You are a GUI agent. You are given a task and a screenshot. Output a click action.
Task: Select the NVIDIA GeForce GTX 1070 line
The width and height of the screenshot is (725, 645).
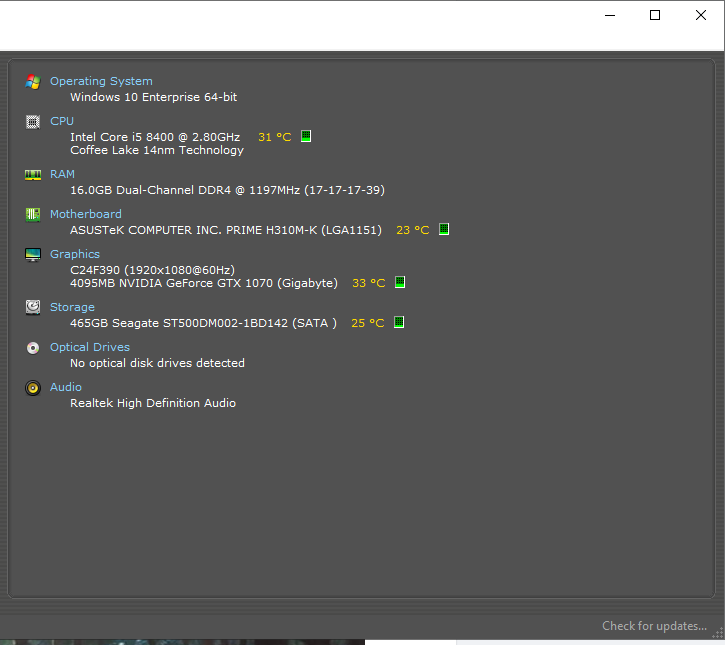(x=204, y=283)
